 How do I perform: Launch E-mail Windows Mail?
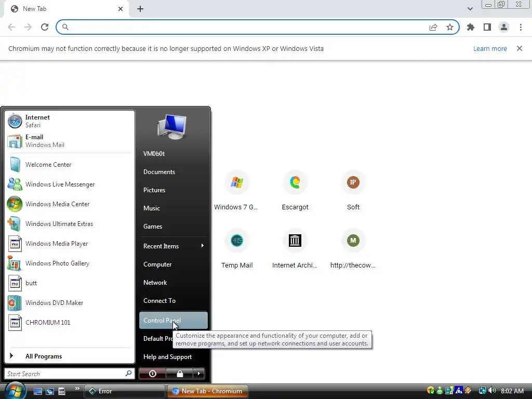70,141
